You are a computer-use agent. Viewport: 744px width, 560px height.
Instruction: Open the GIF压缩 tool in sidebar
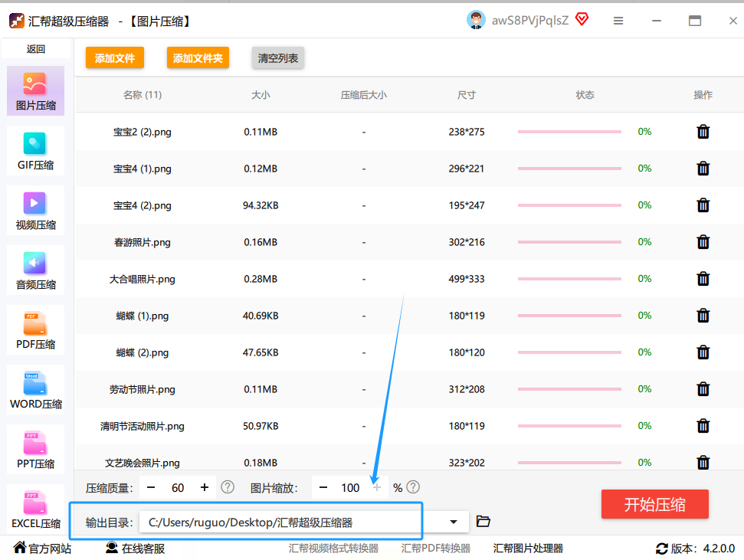point(35,150)
